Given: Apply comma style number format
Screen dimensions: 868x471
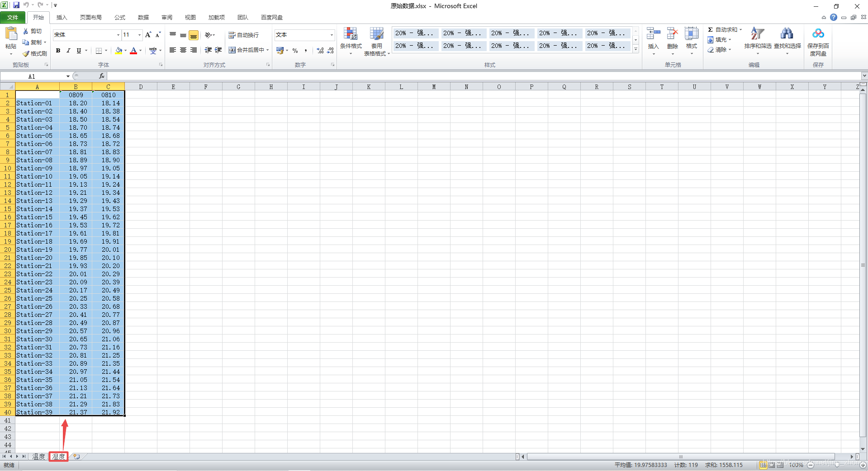Looking at the screenshot, I should pos(306,51).
